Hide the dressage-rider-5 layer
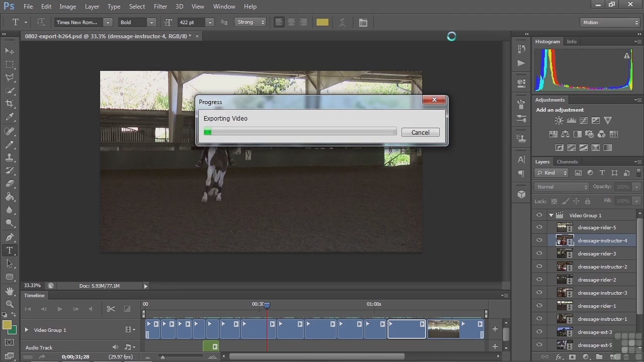644x362 pixels. pyautogui.click(x=539, y=227)
